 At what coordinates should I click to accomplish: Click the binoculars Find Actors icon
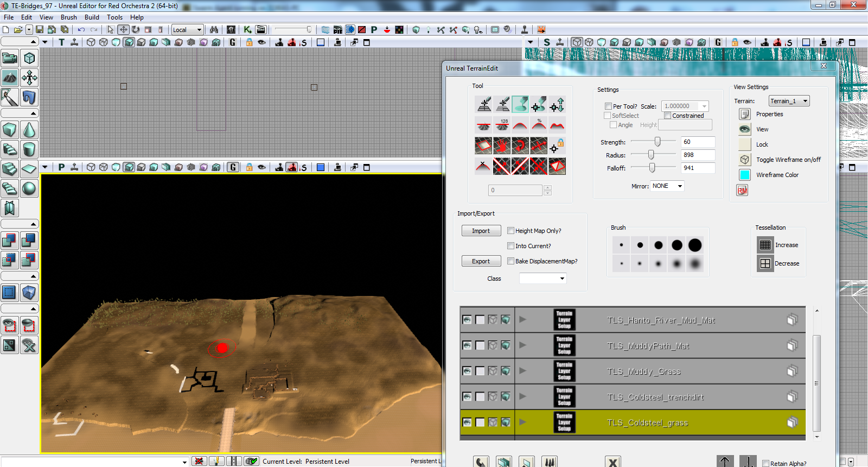[x=214, y=29]
